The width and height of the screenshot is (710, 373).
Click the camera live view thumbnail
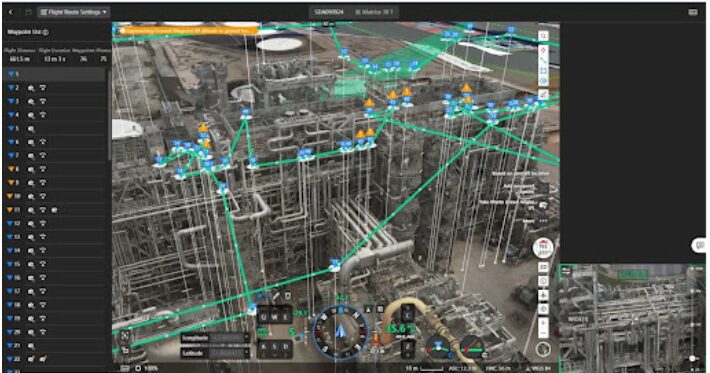632,318
